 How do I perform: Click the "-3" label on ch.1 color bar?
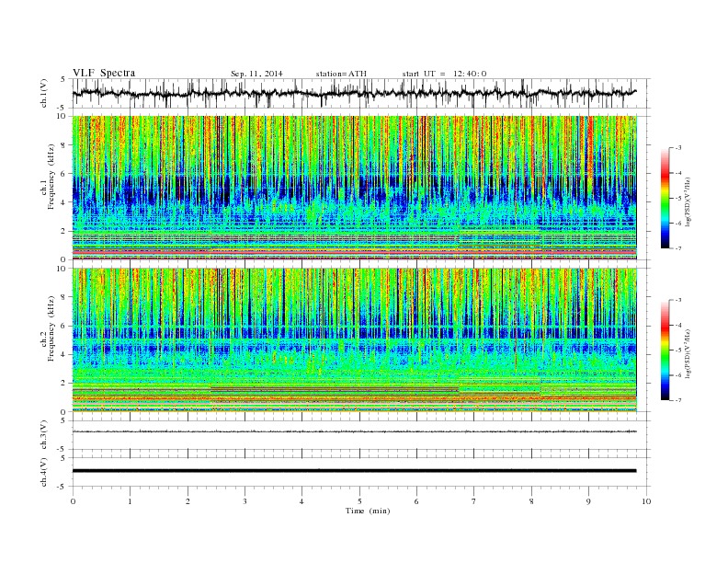pyautogui.click(x=678, y=148)
